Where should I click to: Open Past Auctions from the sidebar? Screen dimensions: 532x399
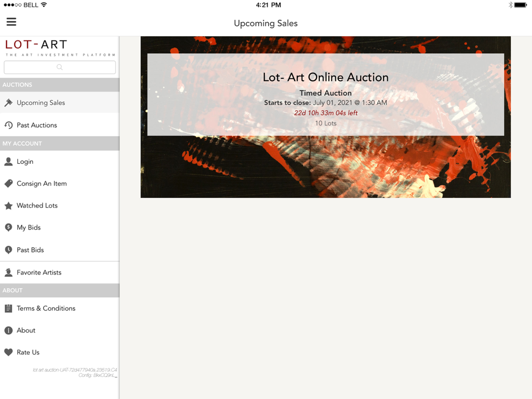pyautogui.click(x=60, y=125)
